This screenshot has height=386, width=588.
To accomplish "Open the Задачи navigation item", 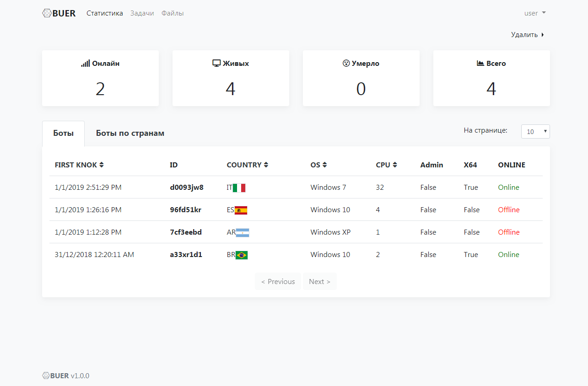I will pyautogui.click(x=142, y=13).
